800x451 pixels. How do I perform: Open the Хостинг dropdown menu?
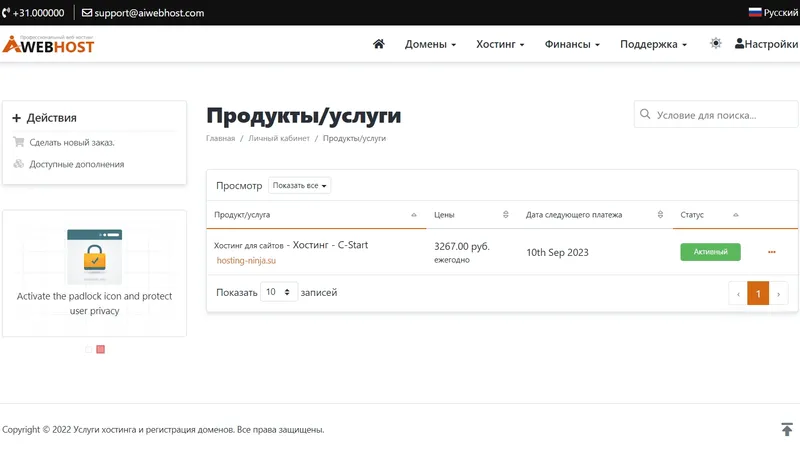(x=500, y=44)
